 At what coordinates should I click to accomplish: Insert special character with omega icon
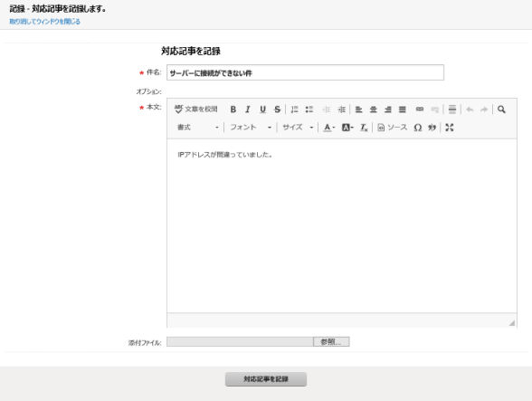[418, 128]
